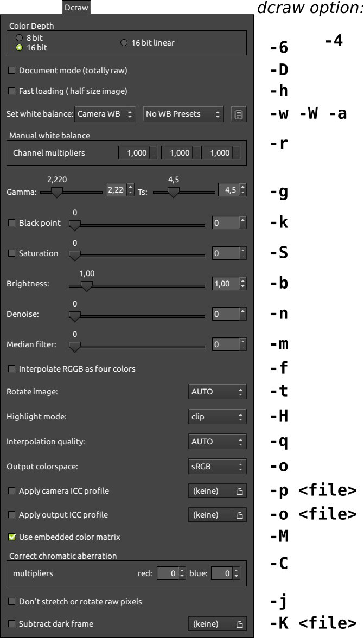
Task: Select 8 bit color depth
Action: click(x=19, y=38)
